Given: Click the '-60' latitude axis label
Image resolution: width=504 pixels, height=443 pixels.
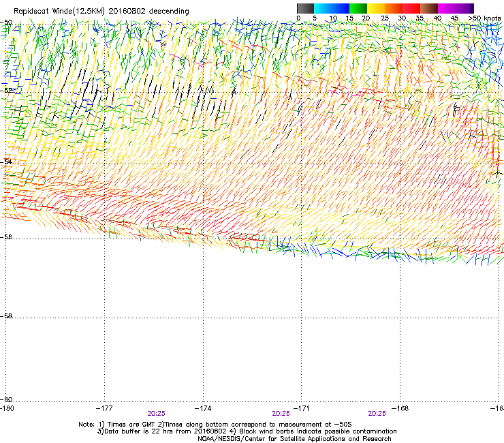Looking at the screenshot, I should 7,399.
